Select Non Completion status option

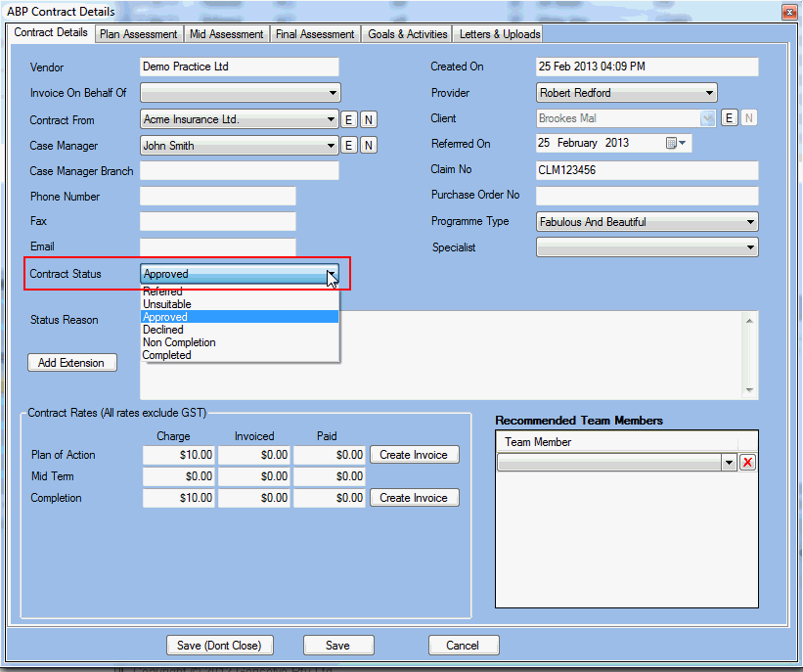tap(240, 342)
